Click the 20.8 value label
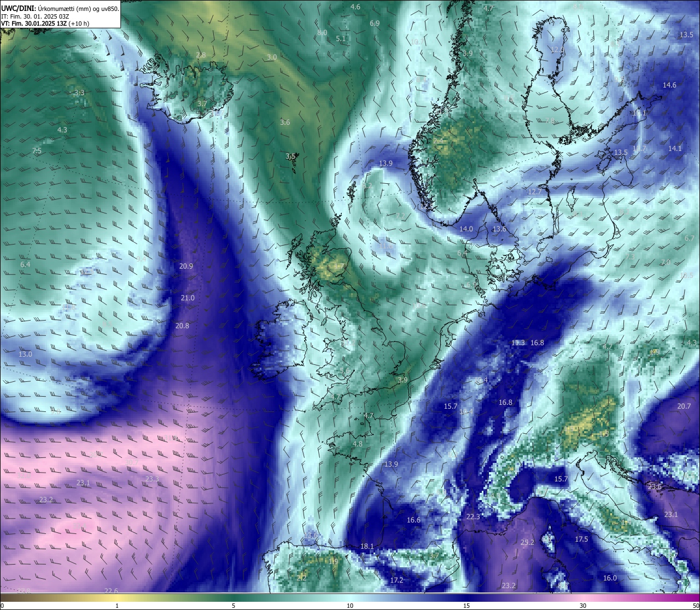This screenshot has height=610, width=700. pos(182,326)
